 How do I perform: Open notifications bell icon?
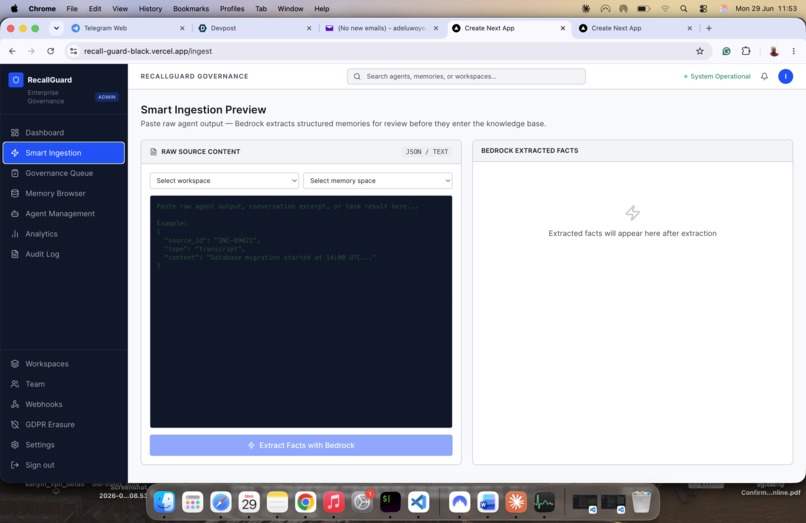[x=764, y=76]
